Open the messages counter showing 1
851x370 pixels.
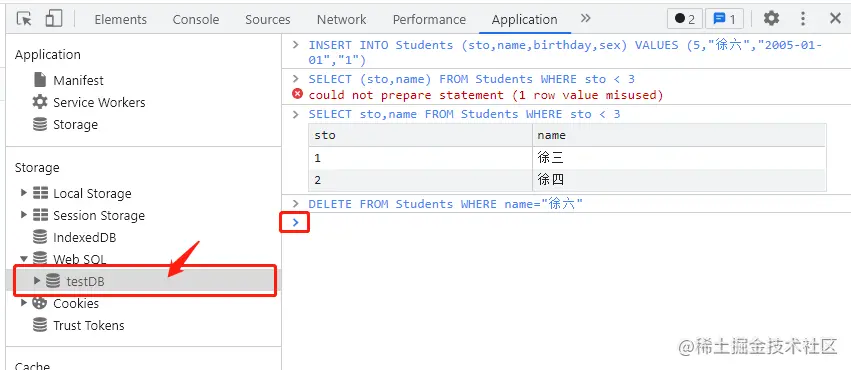(725, 19)
